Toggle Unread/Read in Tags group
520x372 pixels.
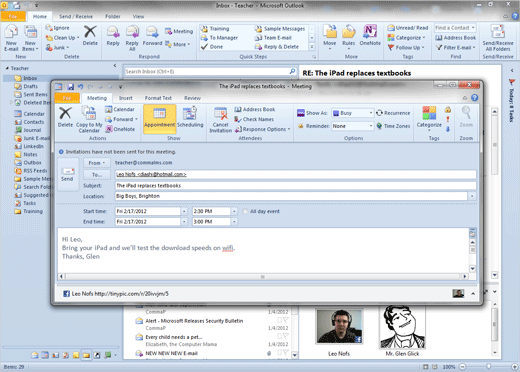408,28
